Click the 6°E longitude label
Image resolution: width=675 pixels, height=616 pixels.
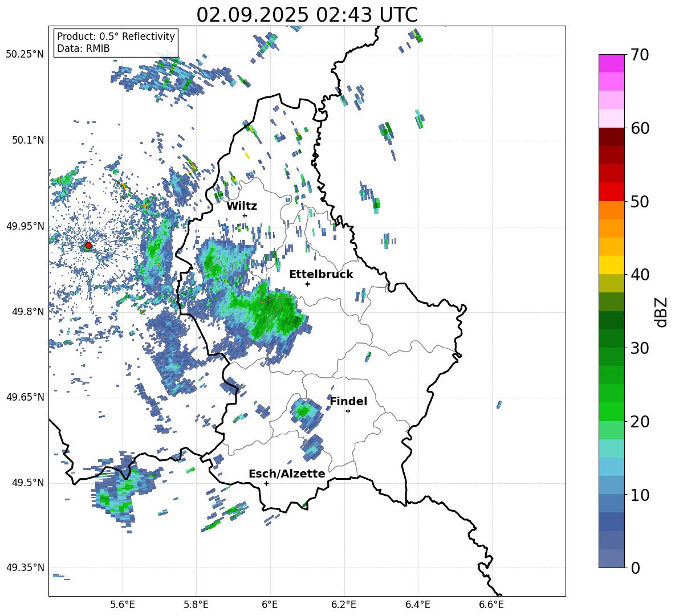(x=270, y=605)
